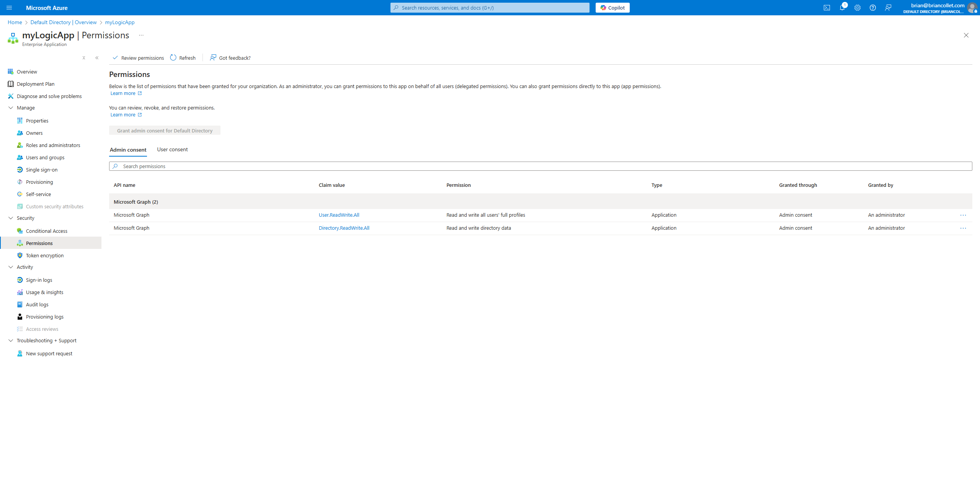The image size is (980, 492).
Task: Click the Refresh toolbar button
Action: 183,58
